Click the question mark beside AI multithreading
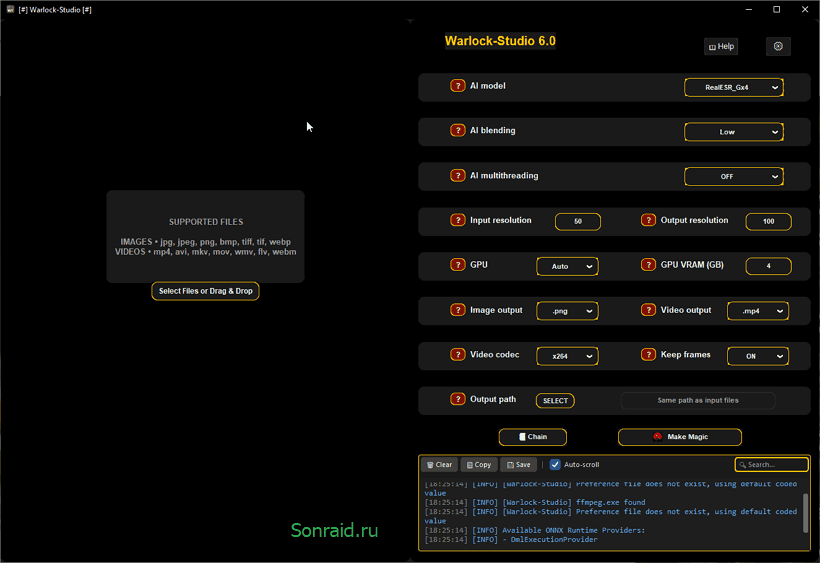This screenshot has height=563, width=820. click(x=458, y=175)
